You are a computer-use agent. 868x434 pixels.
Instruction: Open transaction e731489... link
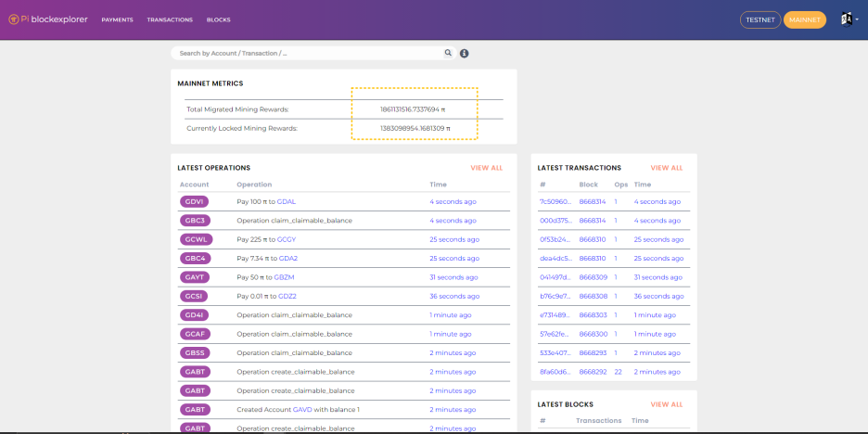coord(555,315)
